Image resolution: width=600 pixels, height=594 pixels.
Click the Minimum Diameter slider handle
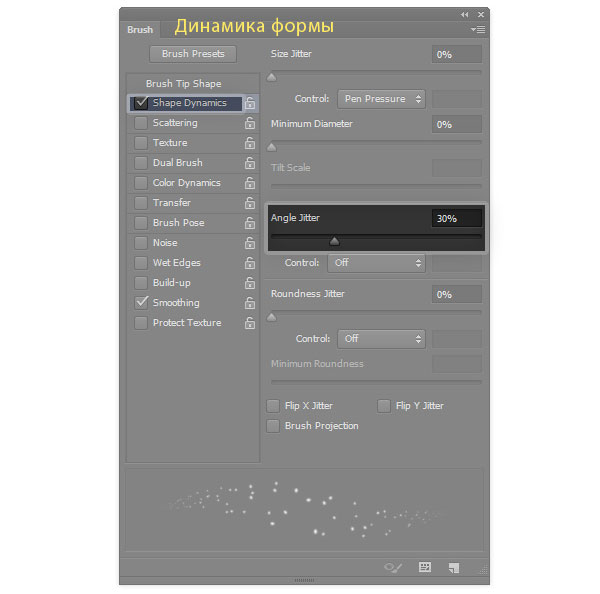(x=271, y=147)
